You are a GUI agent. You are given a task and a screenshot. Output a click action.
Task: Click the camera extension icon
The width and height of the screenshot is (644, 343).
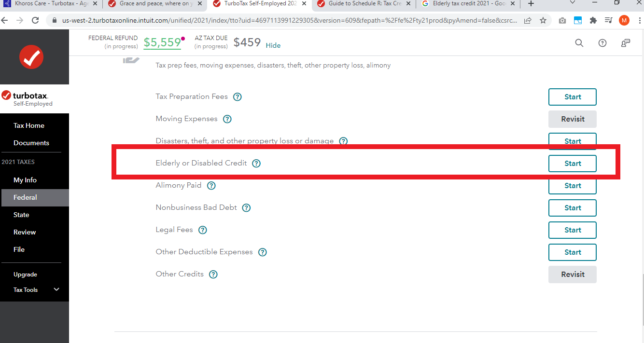(562, 20)
